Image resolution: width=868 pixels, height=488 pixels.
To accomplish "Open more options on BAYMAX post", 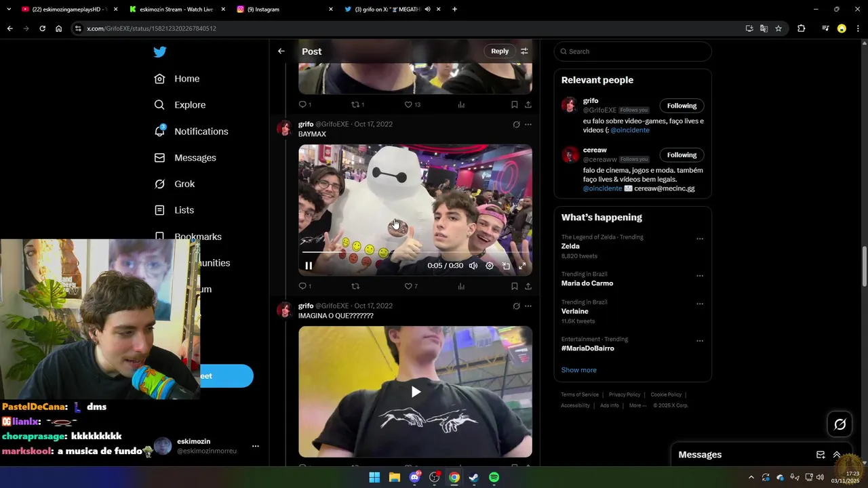I will pos(528,125).
